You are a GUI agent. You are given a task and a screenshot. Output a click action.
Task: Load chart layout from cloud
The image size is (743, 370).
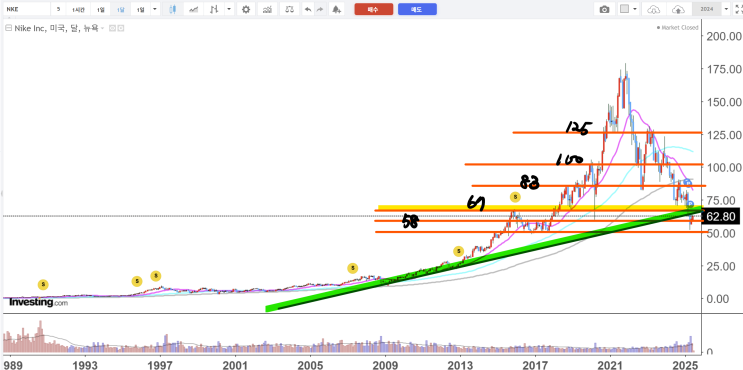pos(653,9)
